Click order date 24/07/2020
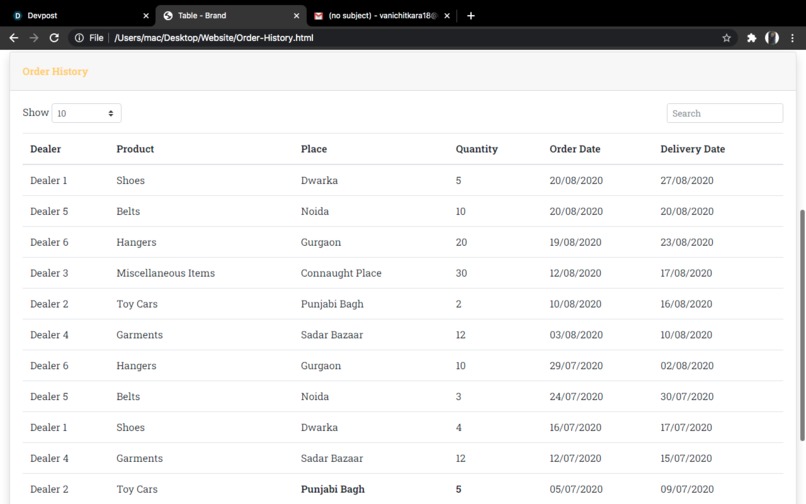806x504 pixels. pos(576,397)
